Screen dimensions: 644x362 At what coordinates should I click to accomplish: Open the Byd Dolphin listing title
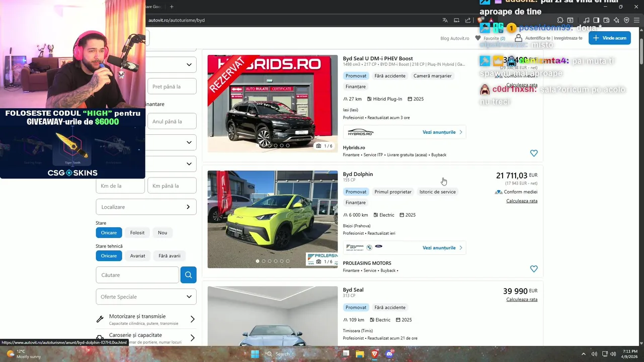[358, 174]
